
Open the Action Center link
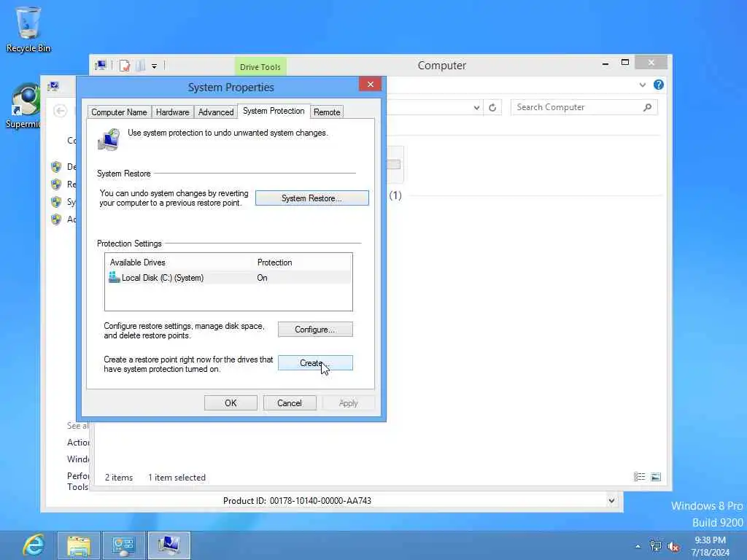tap(77, 443)
